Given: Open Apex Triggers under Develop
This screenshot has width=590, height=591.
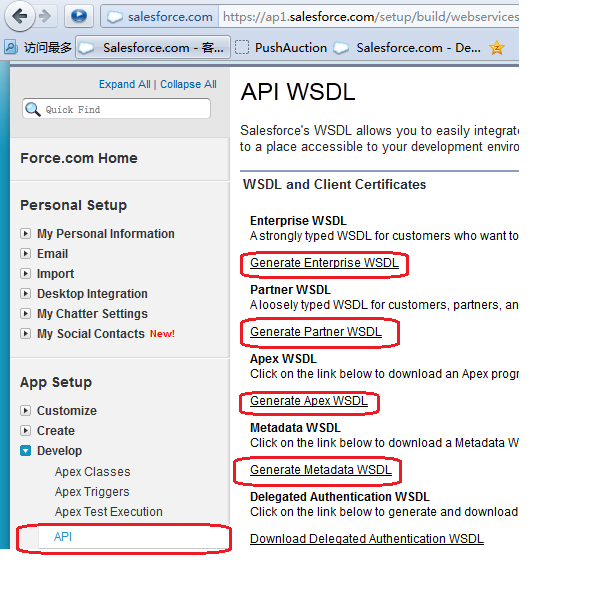Looking at the screenshot, I should (92, 491).
